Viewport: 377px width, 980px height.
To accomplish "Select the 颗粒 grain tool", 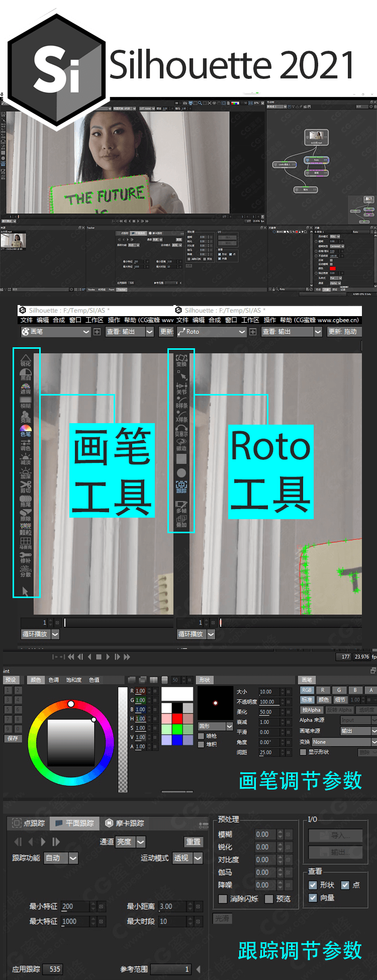I will click(x=26, y=529).
